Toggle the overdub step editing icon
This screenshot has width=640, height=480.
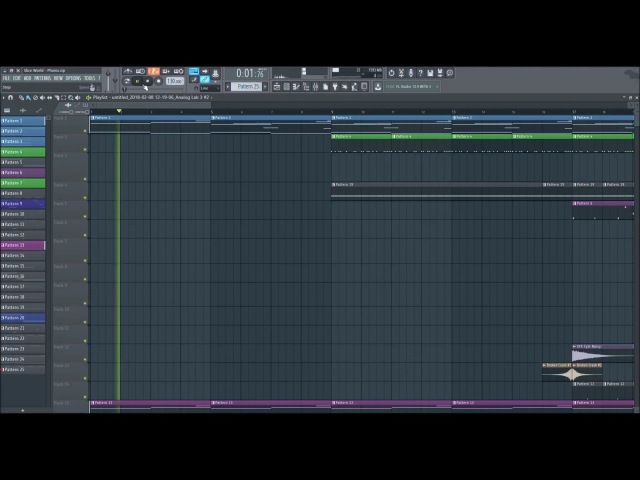(x=166, y=71)
